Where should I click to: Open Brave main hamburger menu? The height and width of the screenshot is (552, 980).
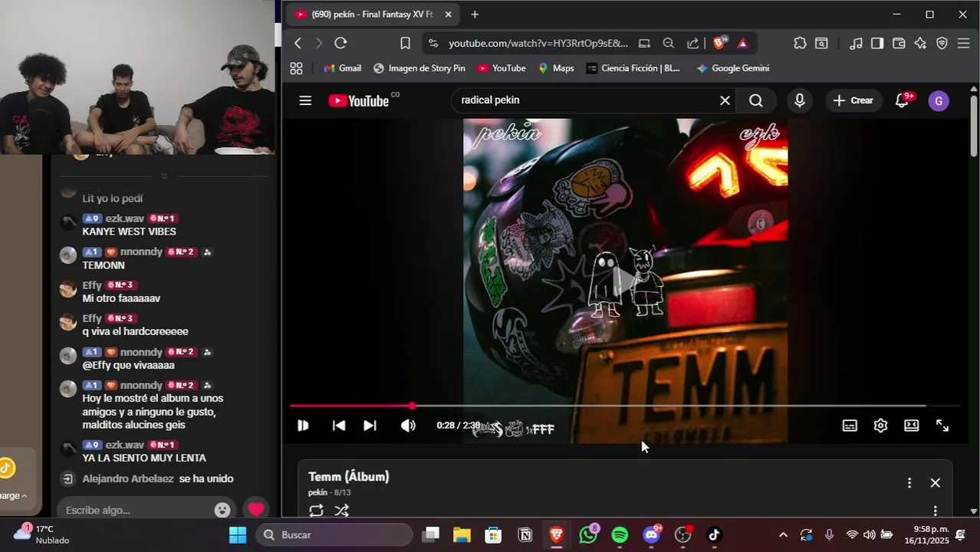(x=964, y=44)
